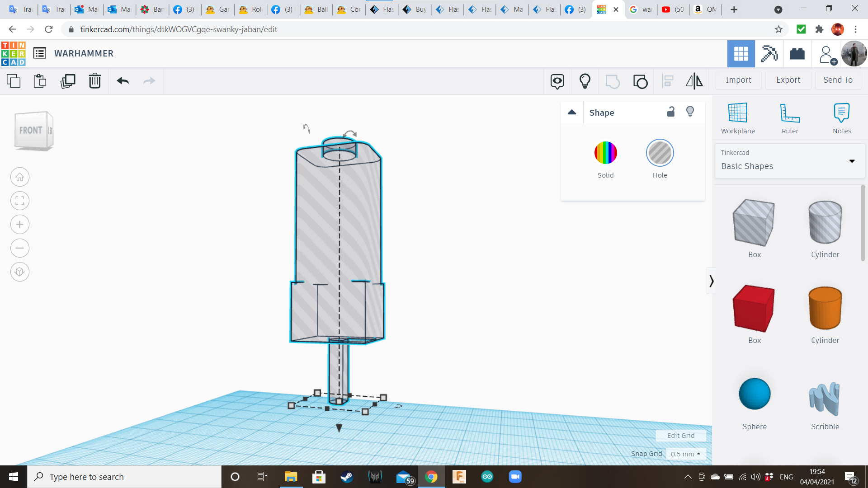Click the Import button
868x488 pixels.
click(x=738, y=80)
